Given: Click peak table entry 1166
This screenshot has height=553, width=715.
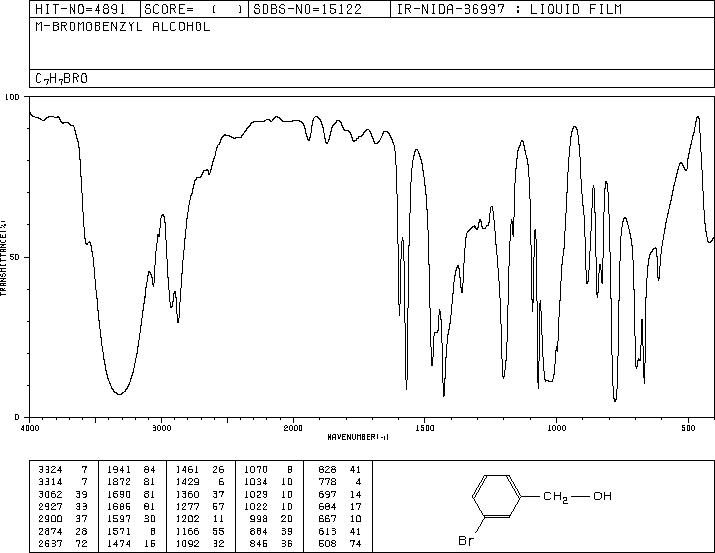Looking at the screenshot, I should pos(187,531).
